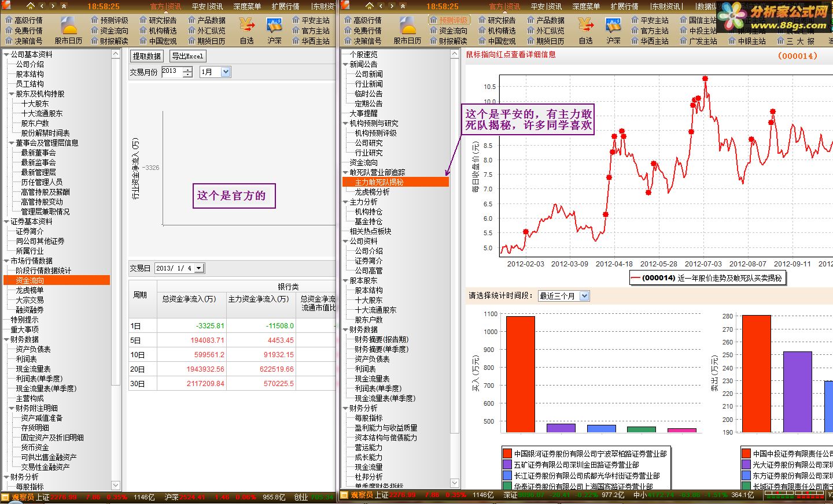This screenshot has width=833, height=504.
Task: Open 预测评级 in the left window toolbar
Action: pyautogui.click(x=109, y=20)
